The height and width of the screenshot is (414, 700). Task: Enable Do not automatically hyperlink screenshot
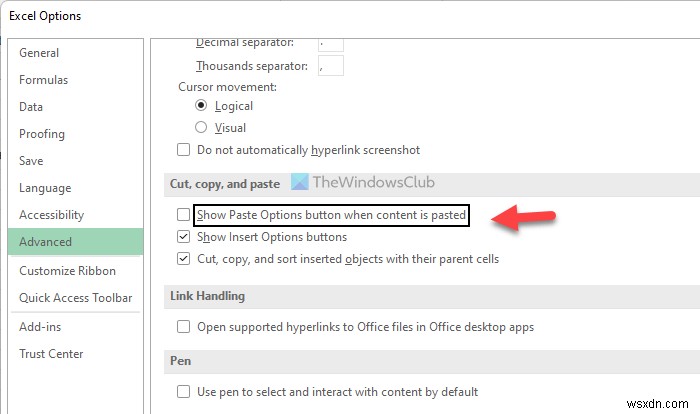[183, 150]
